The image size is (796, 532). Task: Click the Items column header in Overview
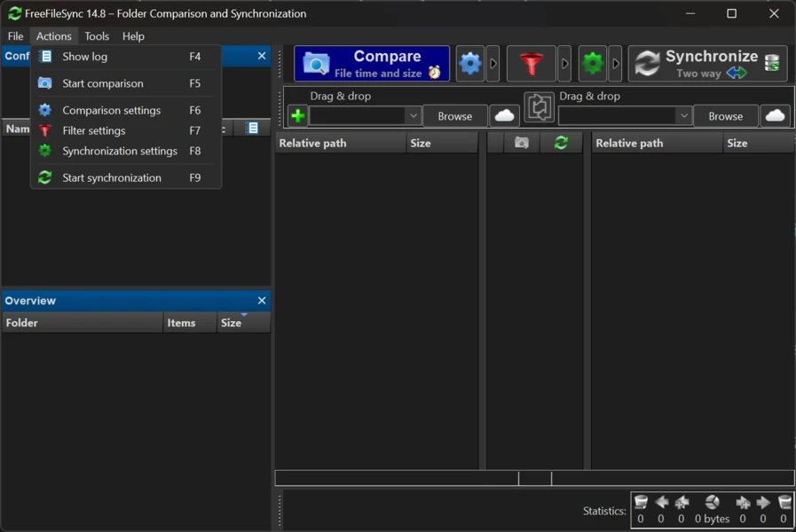click(x=189, y=323)
